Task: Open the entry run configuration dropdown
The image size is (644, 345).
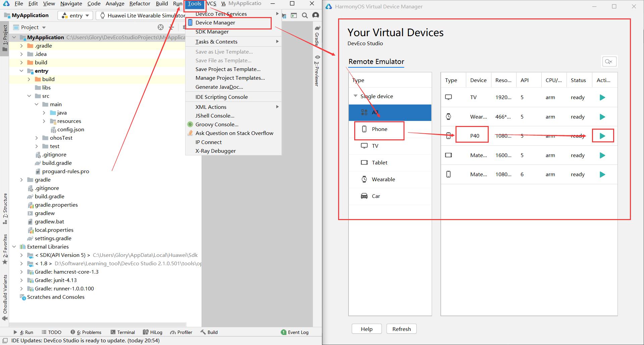Action: [x=75, y=15]
